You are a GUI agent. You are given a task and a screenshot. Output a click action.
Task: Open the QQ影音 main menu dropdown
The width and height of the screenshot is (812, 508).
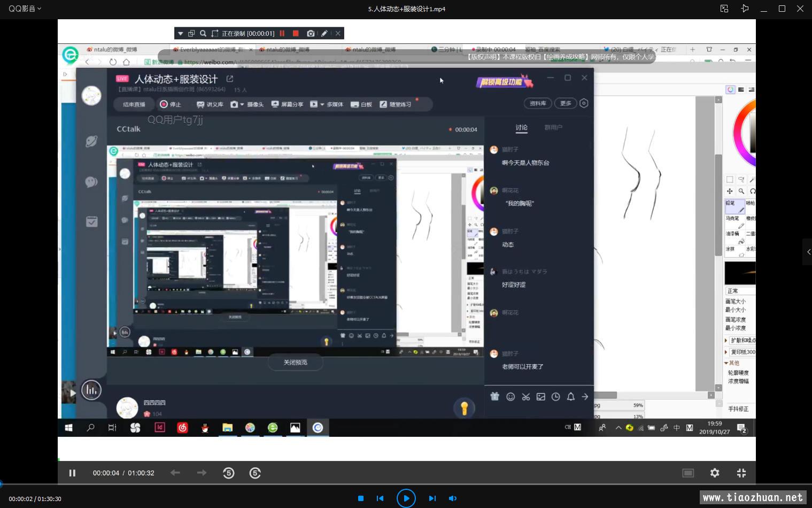tap(25, 9)
